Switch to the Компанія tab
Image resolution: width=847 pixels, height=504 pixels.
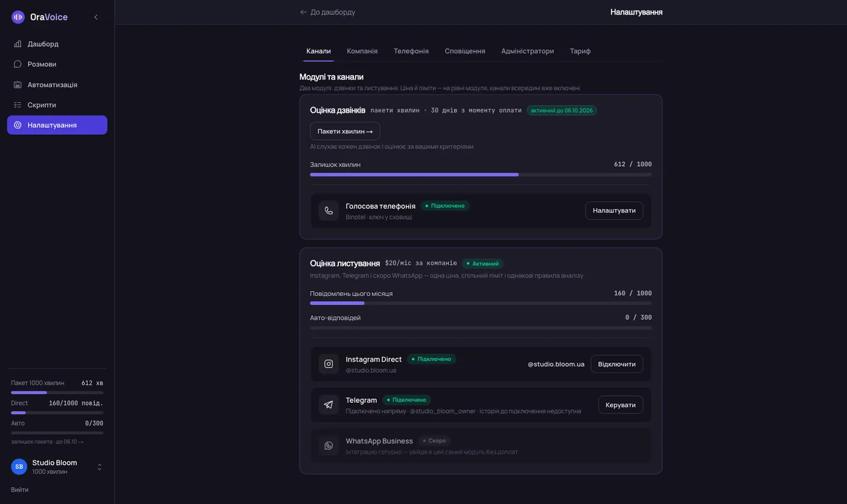[362, 51]
